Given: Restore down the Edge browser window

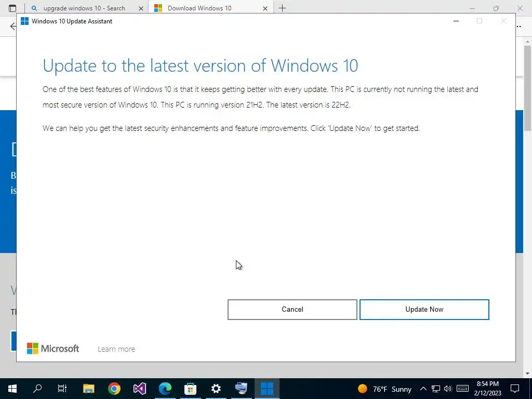Looking at the screenshot, I should pyautogui.click(x=496, y=8).
